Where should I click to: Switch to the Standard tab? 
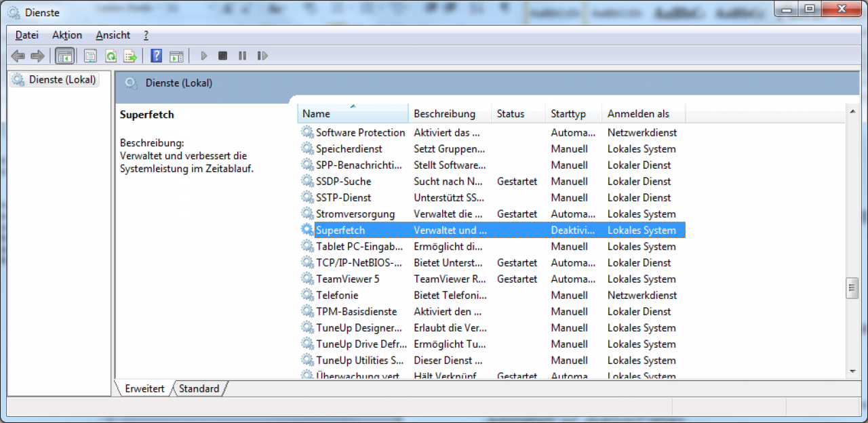(199, 388)
